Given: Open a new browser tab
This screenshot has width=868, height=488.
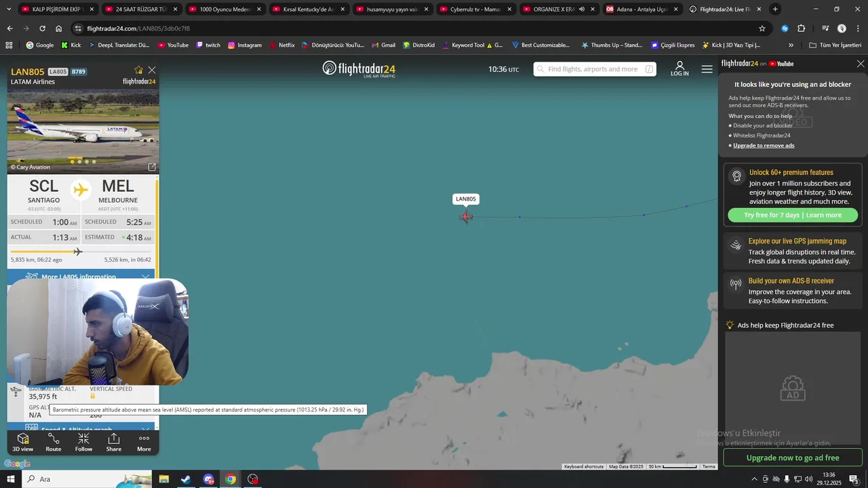Looking at the screenshot, I should point(775,9).
